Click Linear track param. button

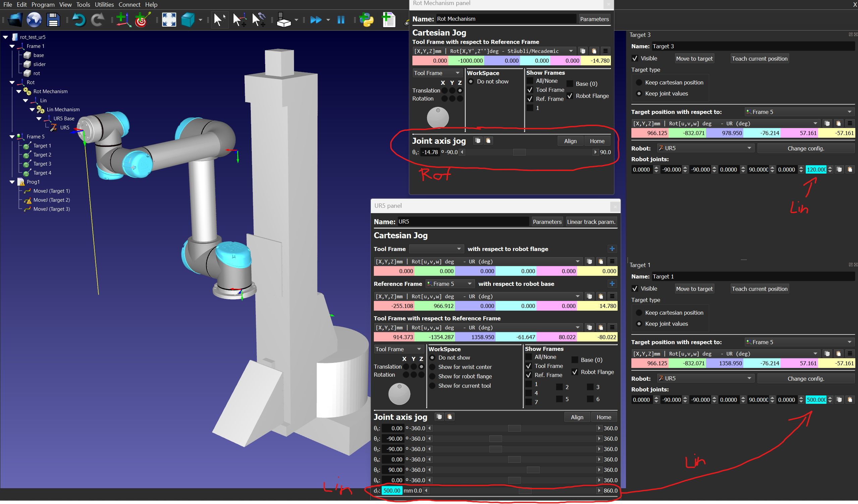[591, 222]
